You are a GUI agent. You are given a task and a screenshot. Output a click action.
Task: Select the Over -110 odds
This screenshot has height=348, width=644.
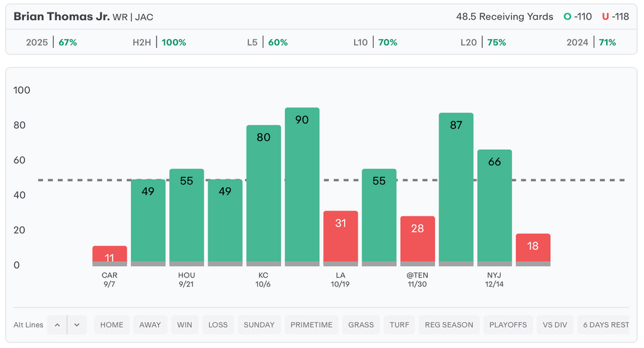click(578, 16)
